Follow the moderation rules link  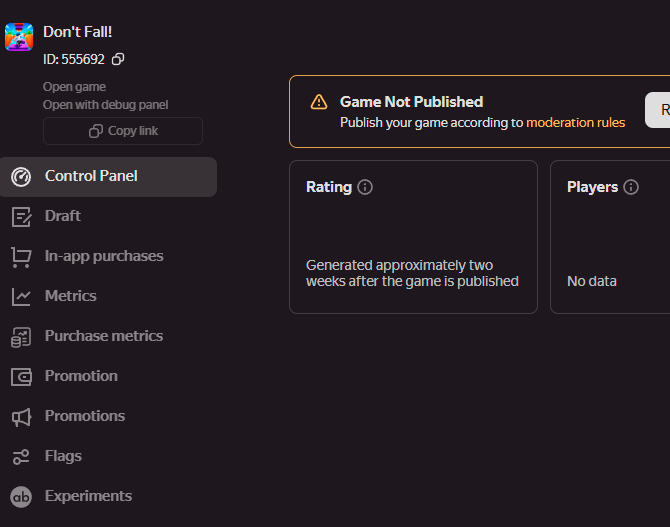(576, 123)
